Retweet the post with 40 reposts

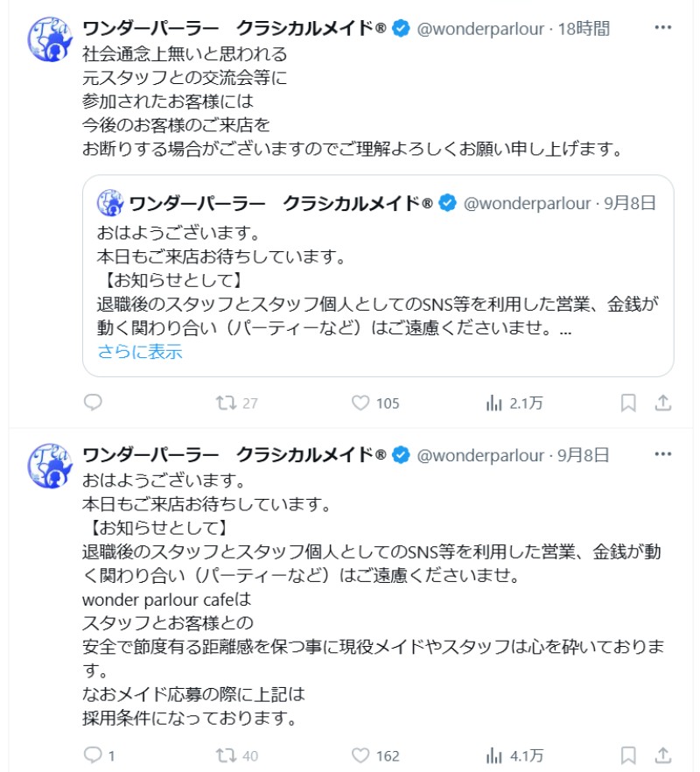[226, 754]
